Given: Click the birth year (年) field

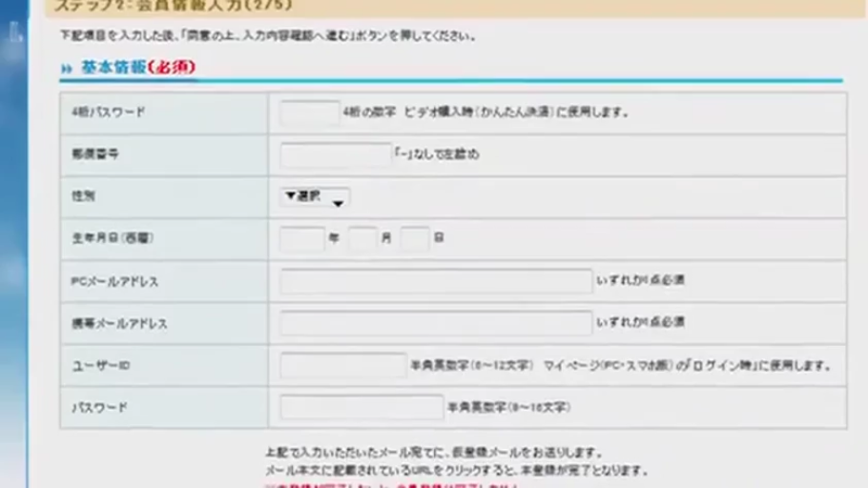Looking at the screenshot, I should click(301, 238).
